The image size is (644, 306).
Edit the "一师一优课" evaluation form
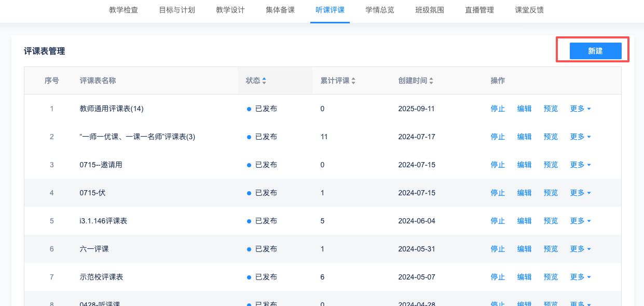[x=524, y=137]
